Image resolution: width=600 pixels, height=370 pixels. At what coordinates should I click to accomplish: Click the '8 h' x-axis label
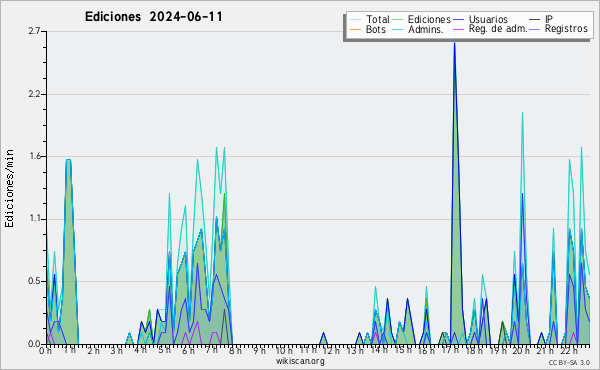click(235, 351)
